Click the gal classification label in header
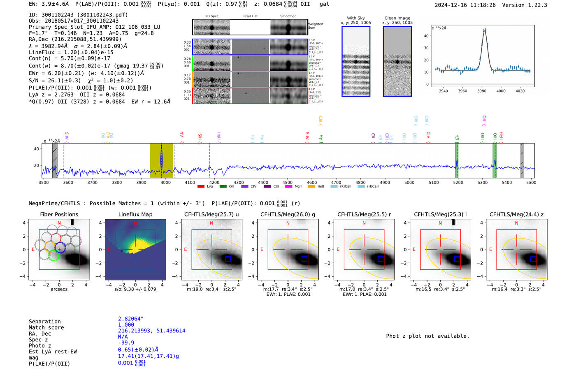This screenshot has width=576, height=392. click(324, 4)
